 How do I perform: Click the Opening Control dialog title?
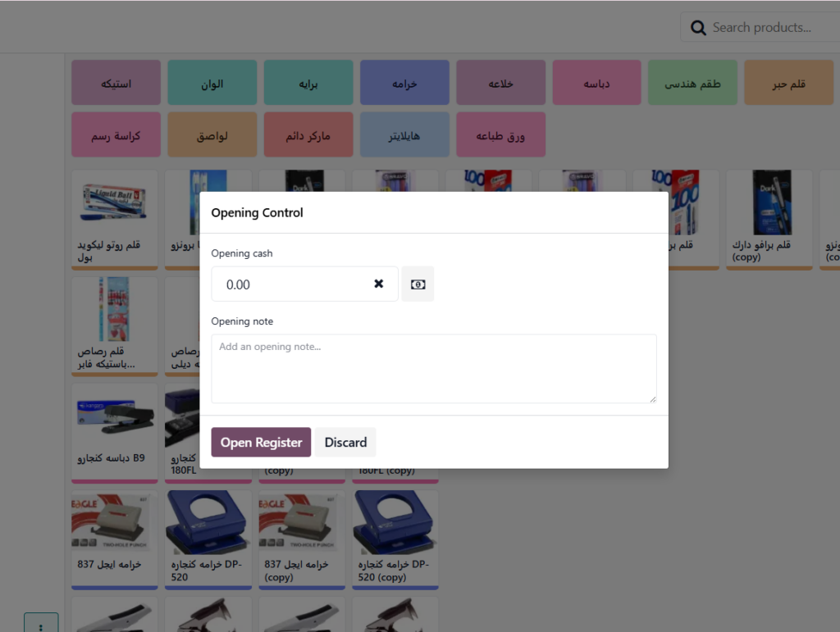257,212
